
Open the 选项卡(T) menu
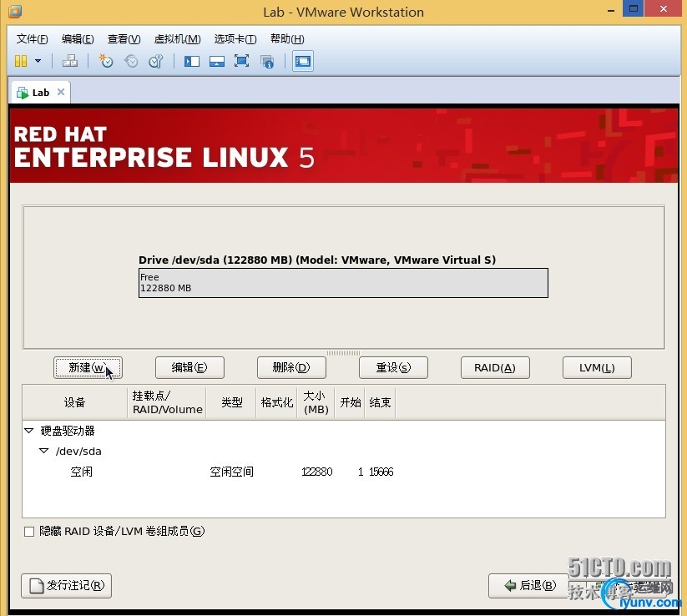pyautogui.click(x=235, y=39)
